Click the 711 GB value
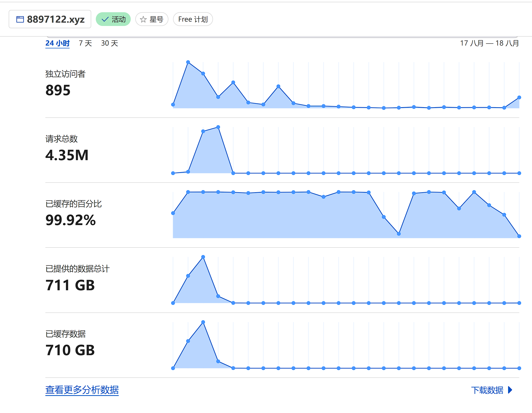The image size is (532, 413). click(70, 285)
